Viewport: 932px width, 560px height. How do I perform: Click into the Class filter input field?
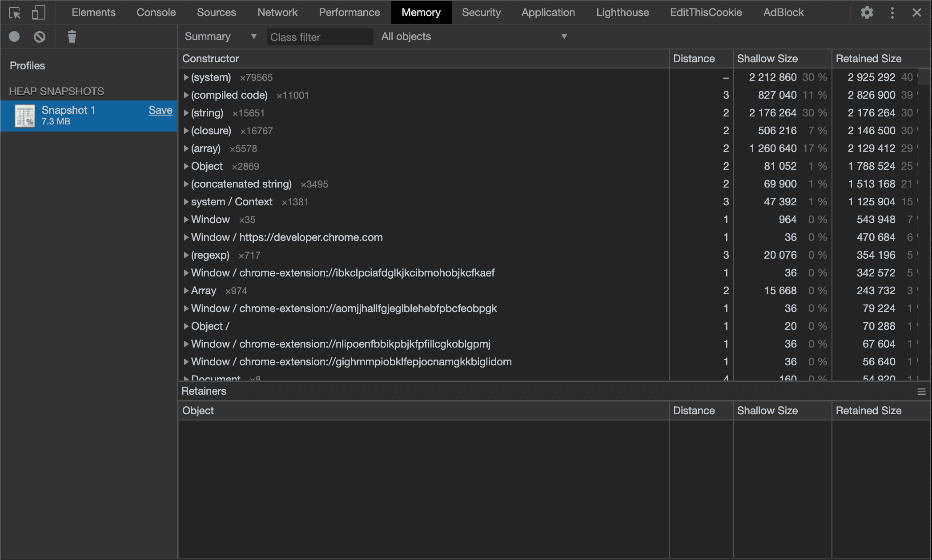(319, 37)
